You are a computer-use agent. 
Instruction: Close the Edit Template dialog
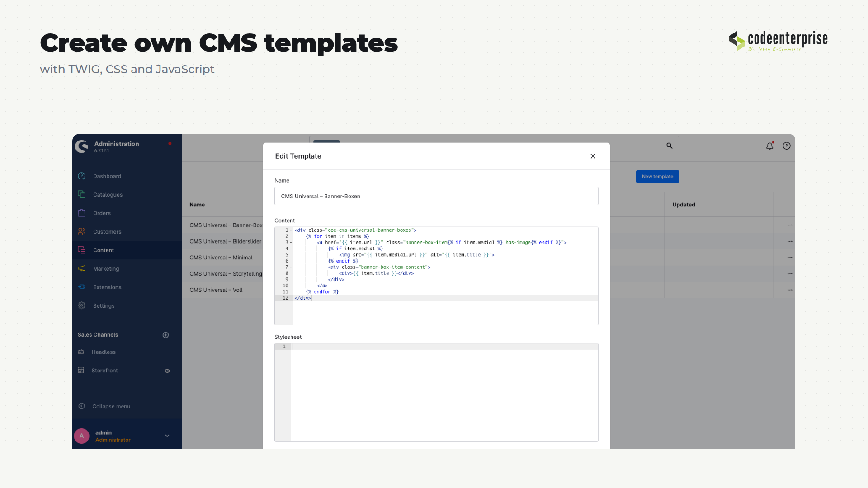tap(593, 156)
